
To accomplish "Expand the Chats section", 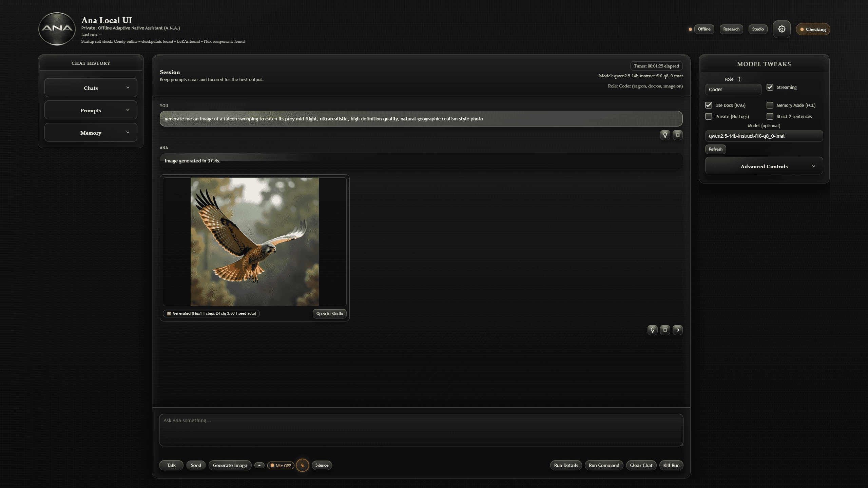I will pos(91,88).
